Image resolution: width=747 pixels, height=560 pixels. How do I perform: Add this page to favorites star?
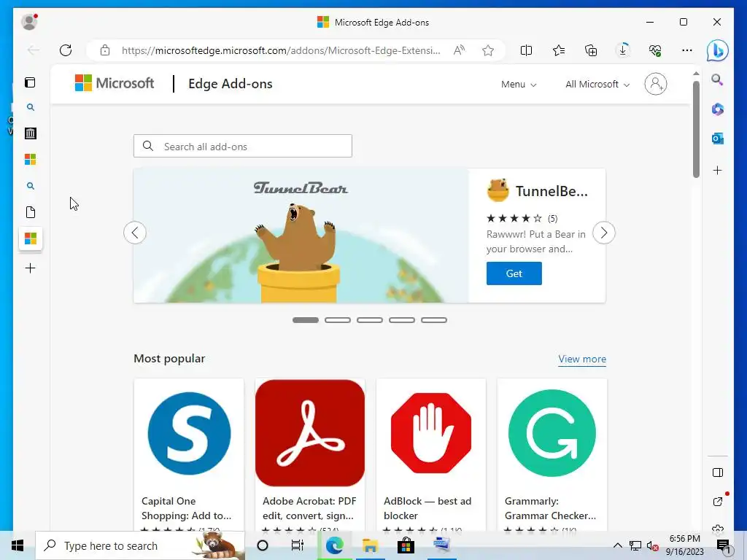488,50
